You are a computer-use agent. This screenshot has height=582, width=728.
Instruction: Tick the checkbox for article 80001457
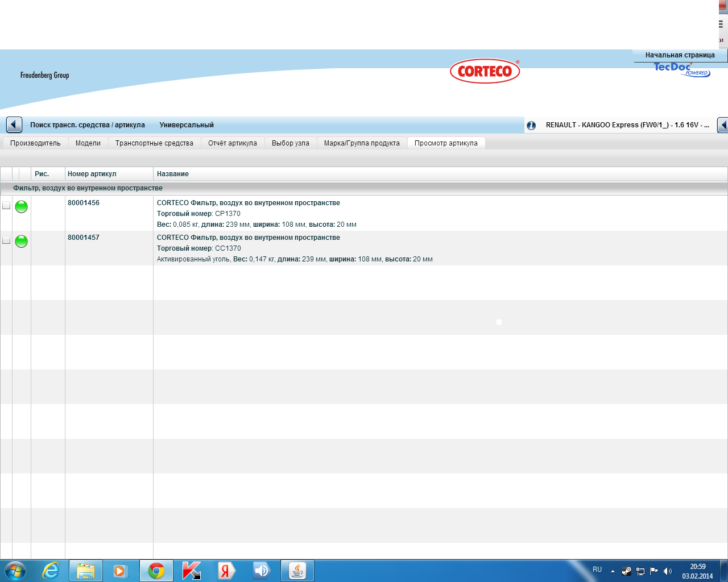[x=6, y=240]
